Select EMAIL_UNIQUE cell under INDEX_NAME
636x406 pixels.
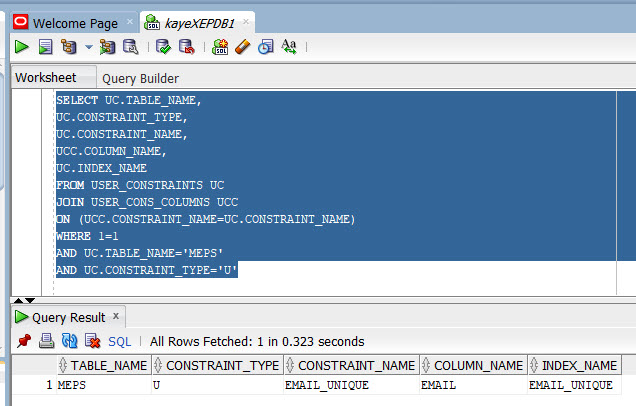tap(574, 385)
